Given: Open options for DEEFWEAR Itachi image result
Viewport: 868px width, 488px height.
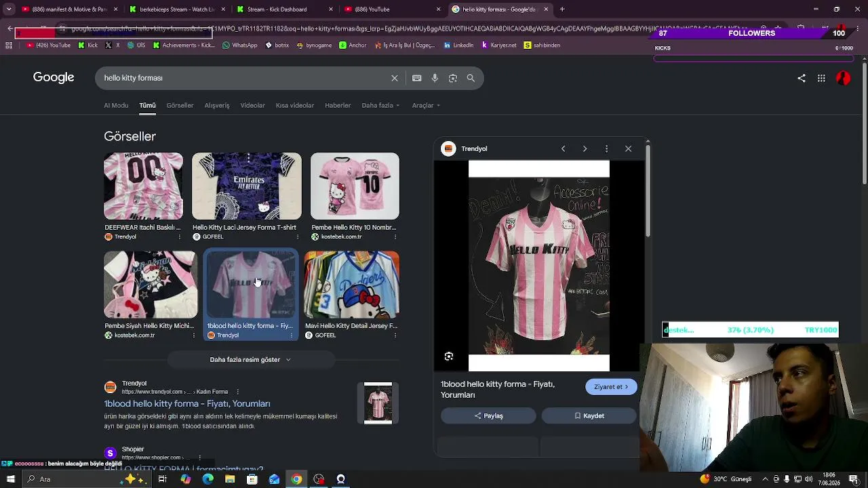Looking at the screenshot, I should coord(180,237).
